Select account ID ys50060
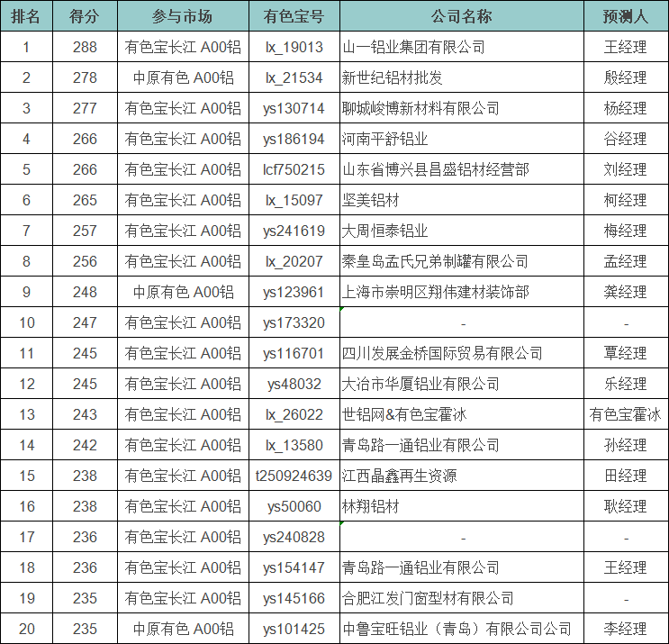The width and height of the screenshot is (669, 644). pos(294,506)
